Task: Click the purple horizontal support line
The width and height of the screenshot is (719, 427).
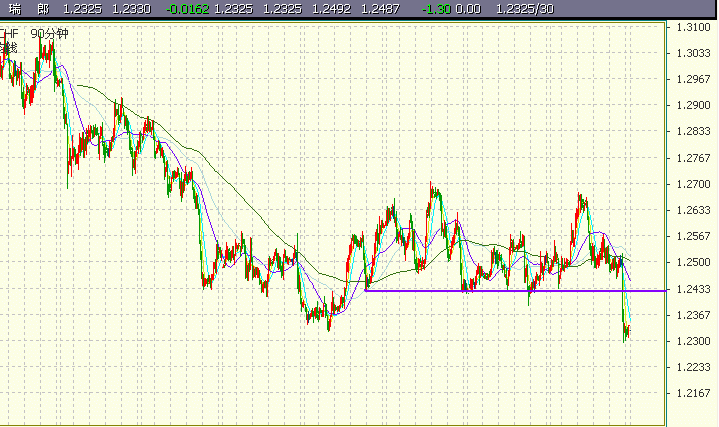Action: tap(500, 291)
